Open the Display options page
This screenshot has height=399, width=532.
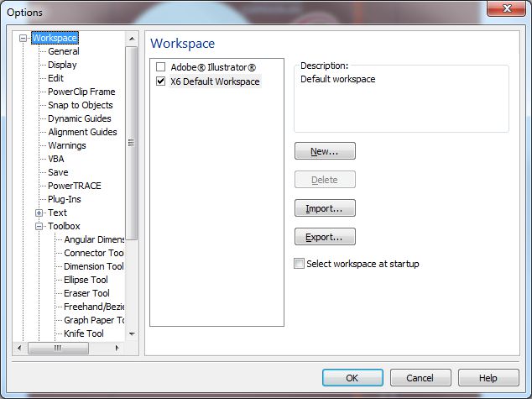(62, 65)
